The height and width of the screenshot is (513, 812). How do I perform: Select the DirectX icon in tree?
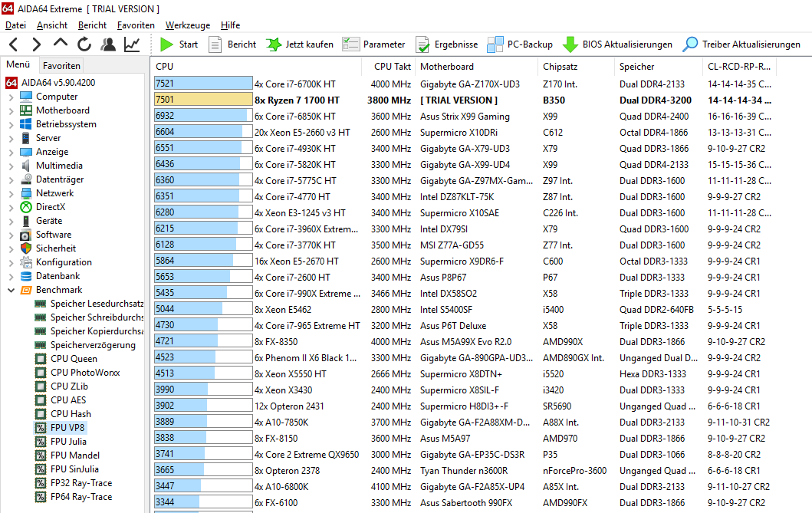click(x=26, y=207)
